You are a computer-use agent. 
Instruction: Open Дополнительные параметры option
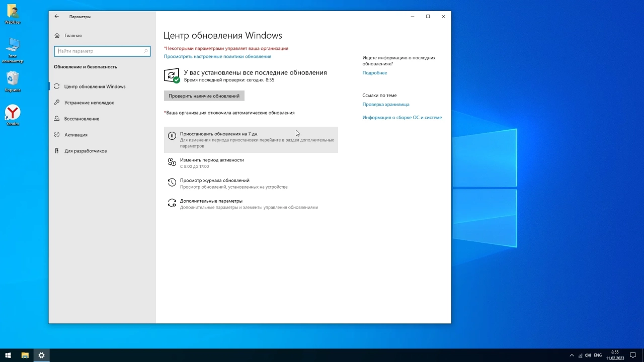[251, 204]
